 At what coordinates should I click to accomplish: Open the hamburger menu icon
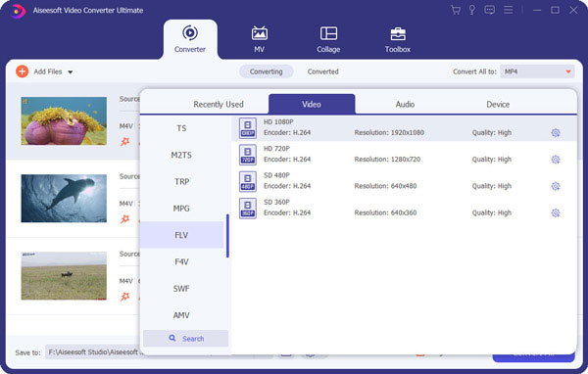point(508,10)
